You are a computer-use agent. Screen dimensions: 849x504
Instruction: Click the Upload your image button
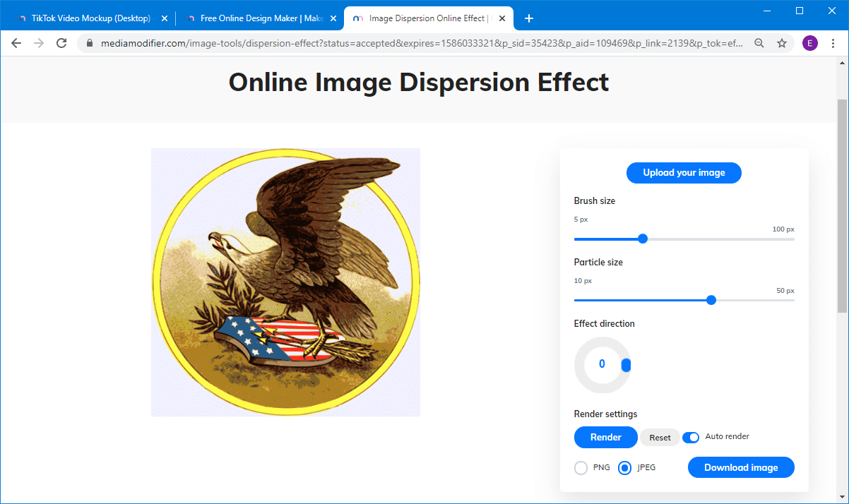tap(684, 173)
